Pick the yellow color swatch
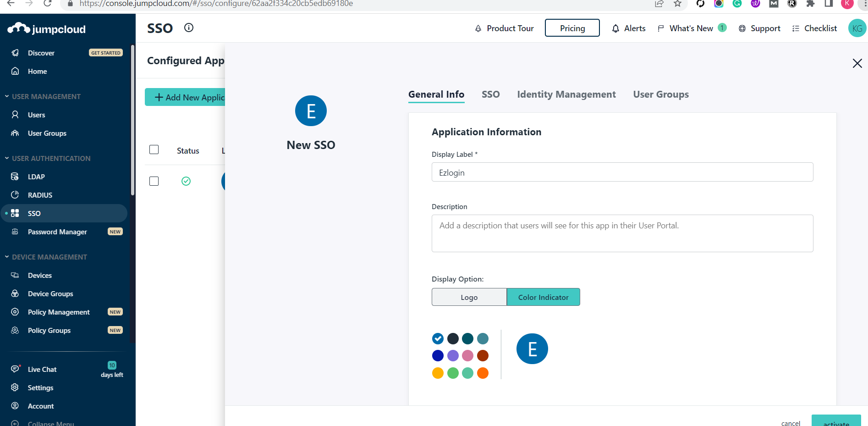The width and height of the screenshot is (868, 426). pos(438,373)
